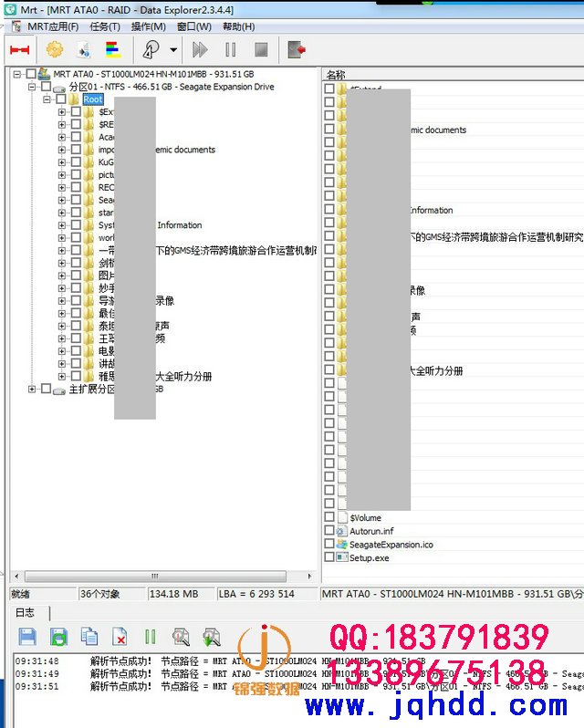
Task: Open the MRT应用(F) menu
Action: point(53,26)
